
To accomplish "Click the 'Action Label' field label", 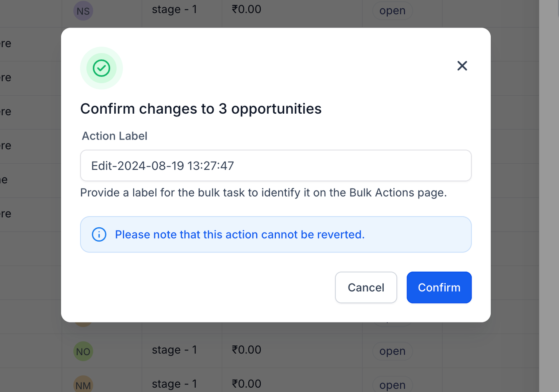I will pos(115,136).
